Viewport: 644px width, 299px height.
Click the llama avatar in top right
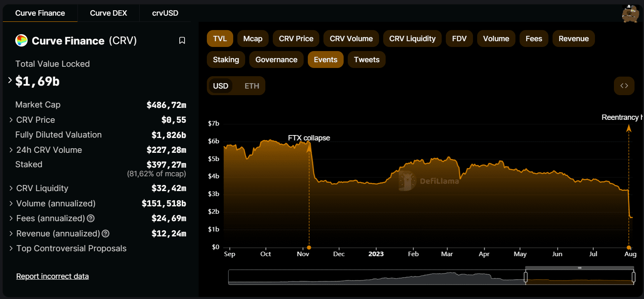pyautogui.click(x=630, y=14)
